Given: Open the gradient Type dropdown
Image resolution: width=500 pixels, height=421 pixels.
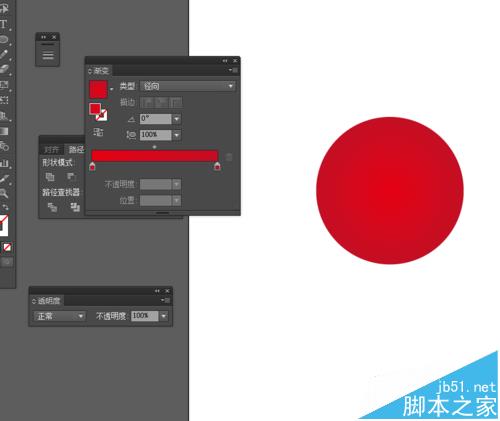Looking at the screenshot, I should click(x=188, y=86).
